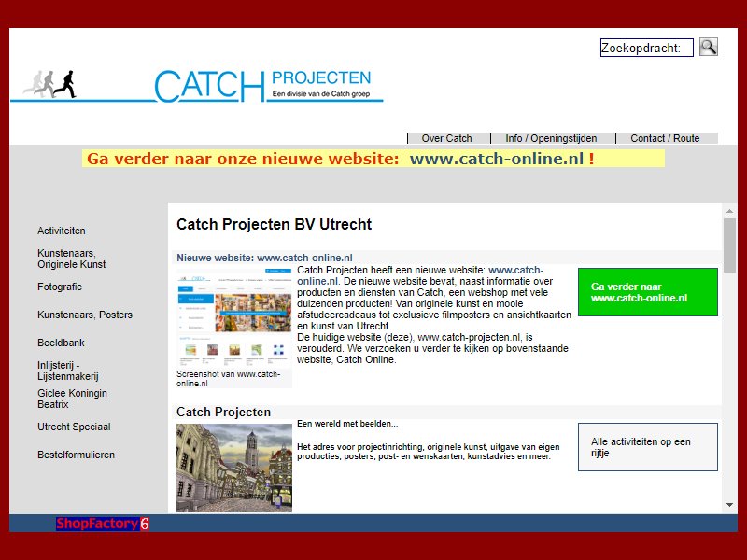747x560 pixels.
Task: Open Info / Openingstijden page
Action: [x=551, y=138]
